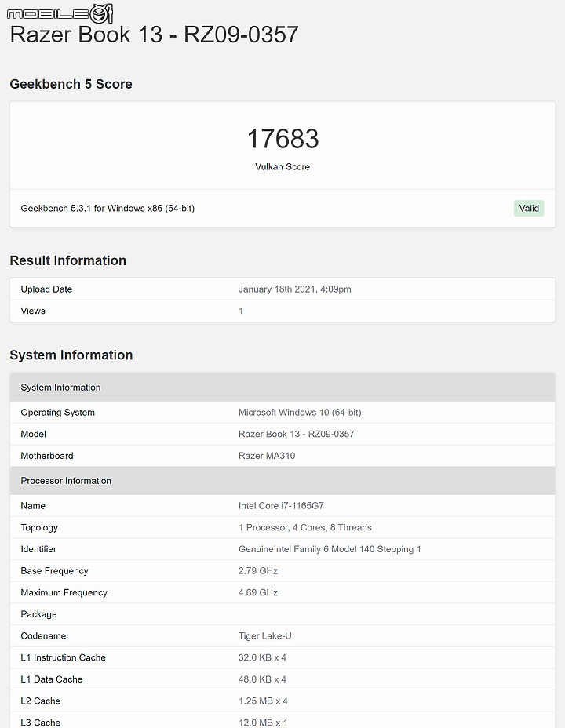Click the 'Maximum Frequency' row label
Viewport: 565px width, 728px height.
[64, 592]
